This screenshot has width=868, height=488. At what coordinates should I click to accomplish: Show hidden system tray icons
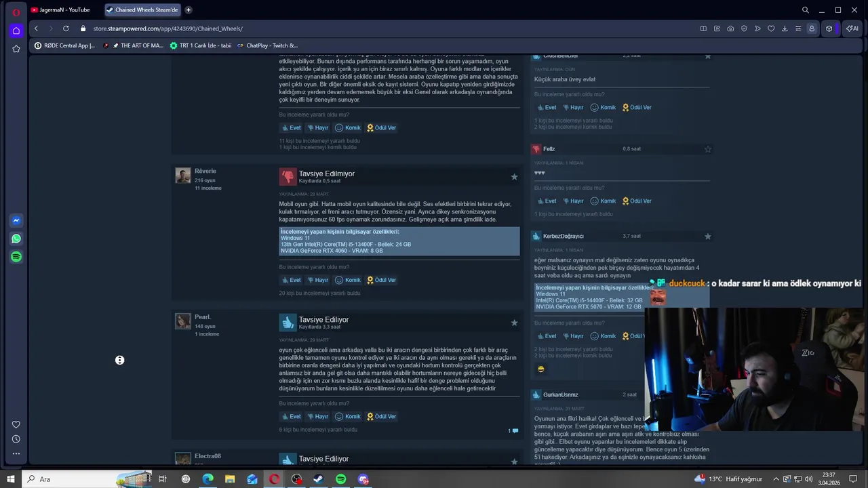(776, 479)
